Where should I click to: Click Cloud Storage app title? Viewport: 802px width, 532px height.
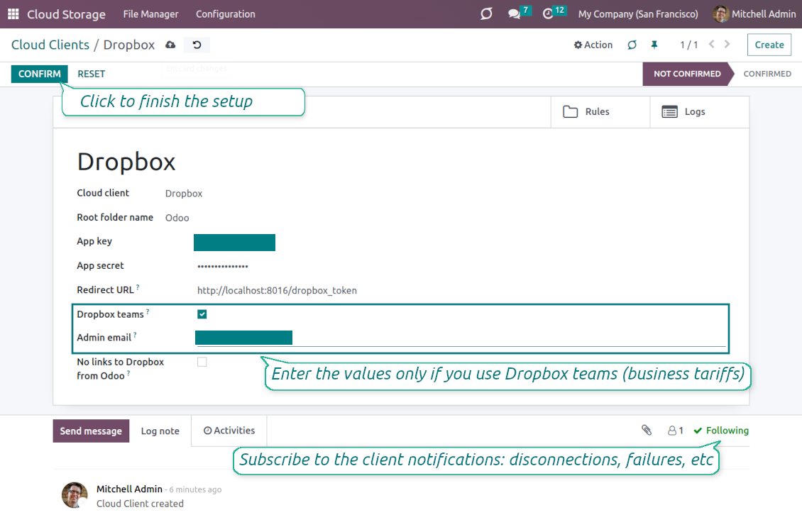tap(66, 14)
